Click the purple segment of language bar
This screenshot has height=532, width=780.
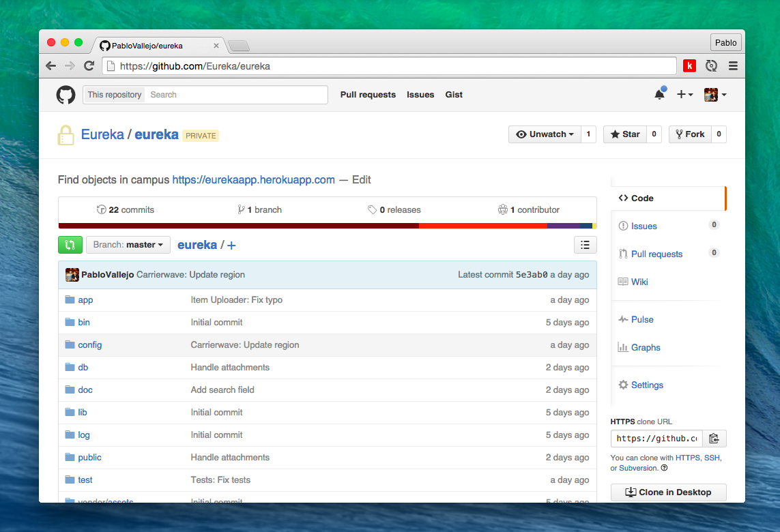(564, 226)
